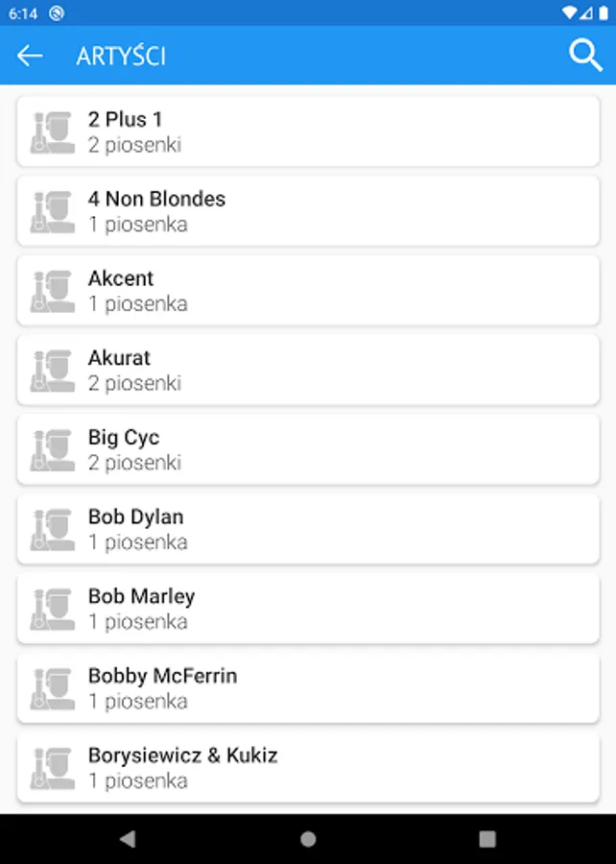
Task: Select Bob Marley from the artist list
Action: pyautogui.click(x=308, y=609)
